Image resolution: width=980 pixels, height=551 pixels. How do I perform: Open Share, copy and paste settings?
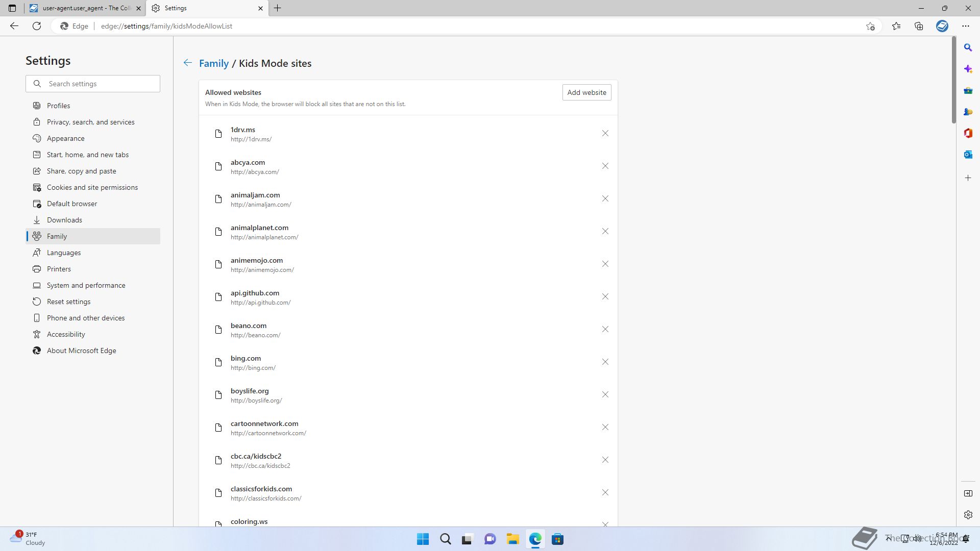93,171
